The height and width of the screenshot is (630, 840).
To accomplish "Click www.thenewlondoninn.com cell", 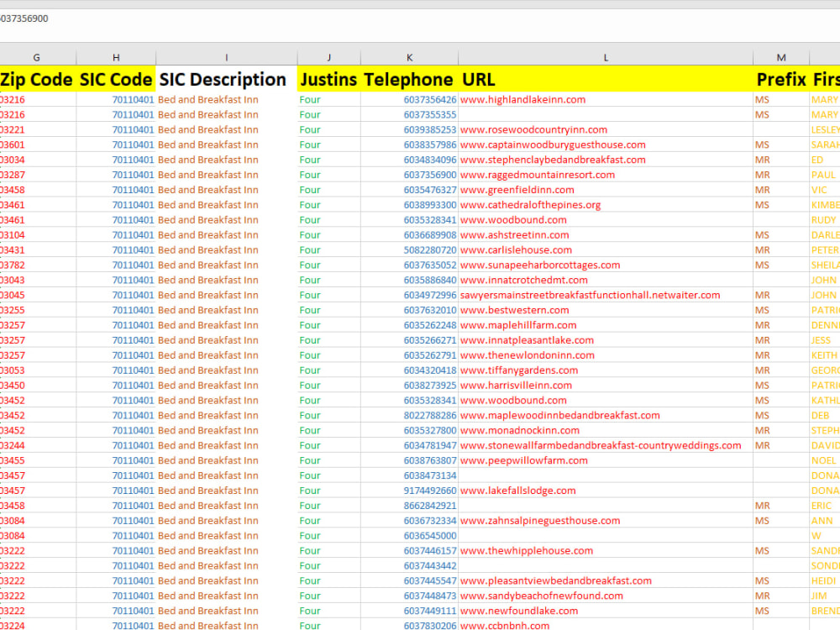I will pyautogui.click(x=606, y=354).
